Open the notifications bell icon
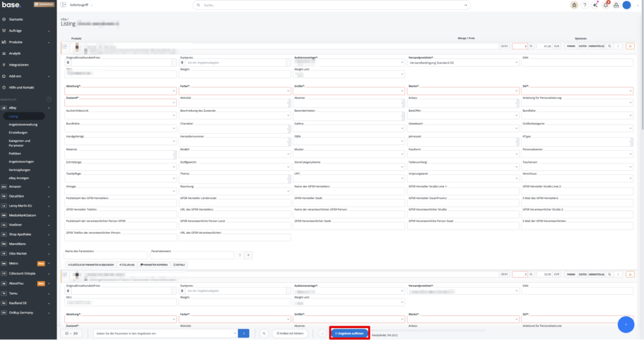This screenshot has width=644, height=340. tap(606, 5)
